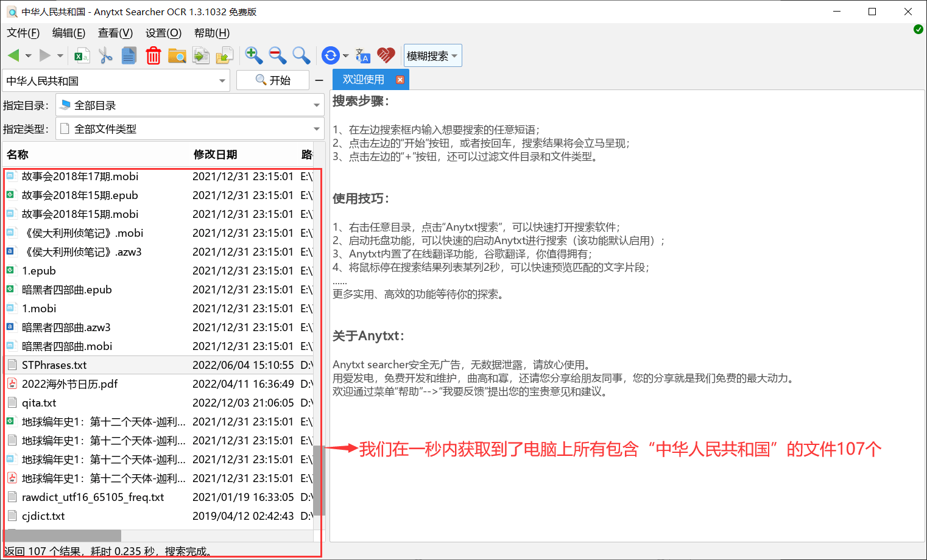The width and height of the screenshot is (927, 560).
Task: Click the 开始 search button
Action: coord(273,80)
